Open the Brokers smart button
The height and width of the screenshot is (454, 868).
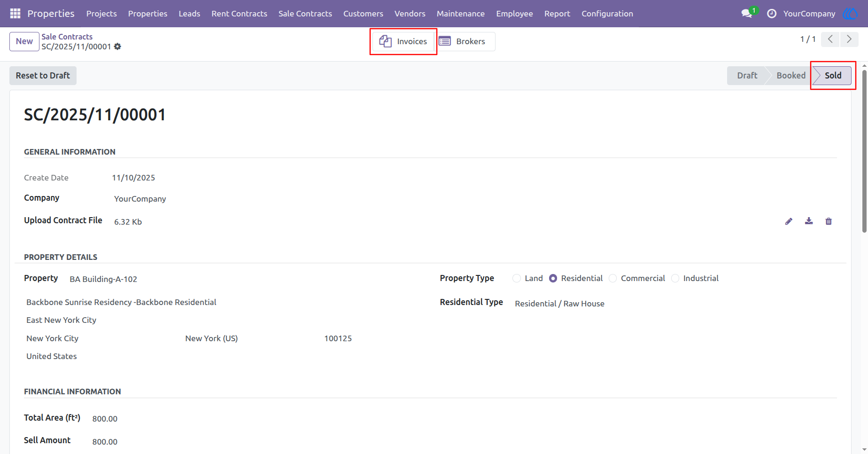[465, 41]
